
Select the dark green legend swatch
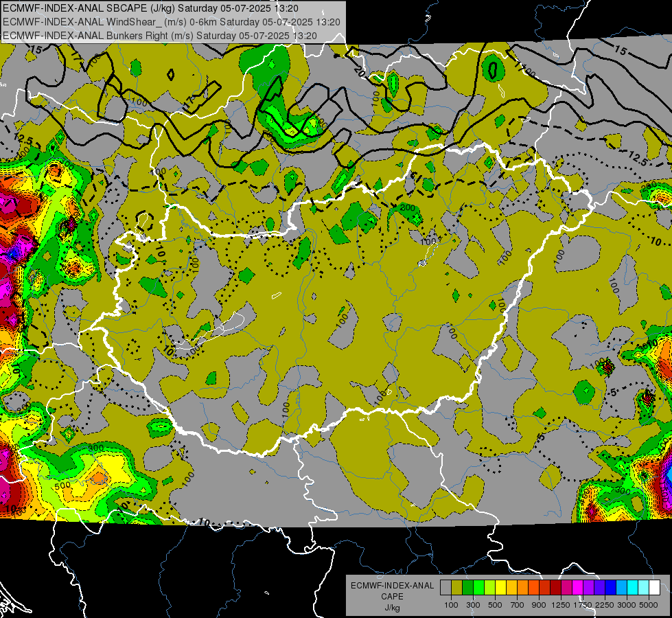(x=468, y=588)
